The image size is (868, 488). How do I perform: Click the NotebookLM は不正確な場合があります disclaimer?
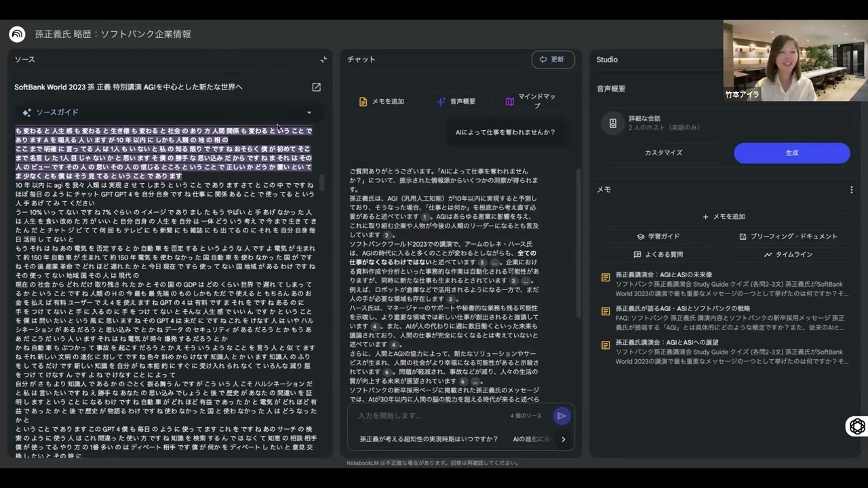click(433, 463)
